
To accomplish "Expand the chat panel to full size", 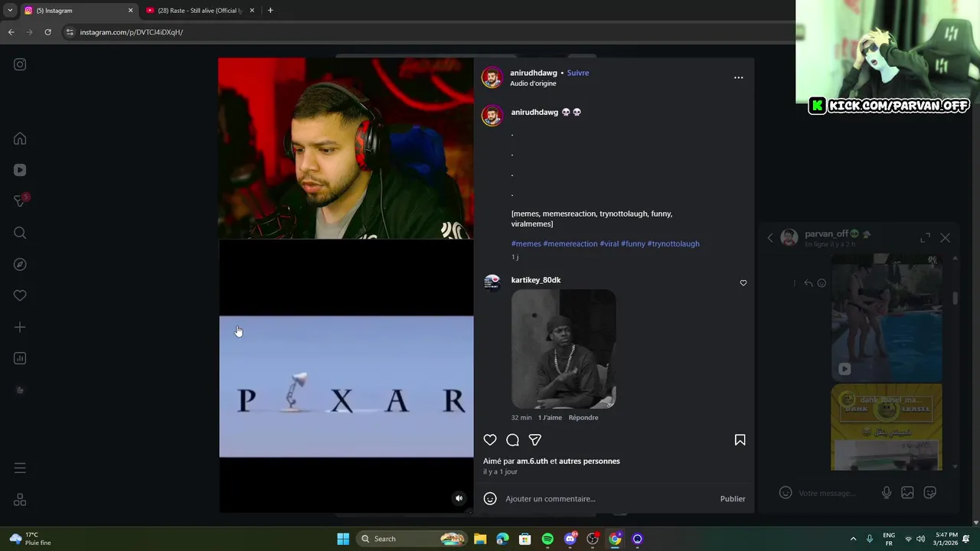I will [925, 238].
